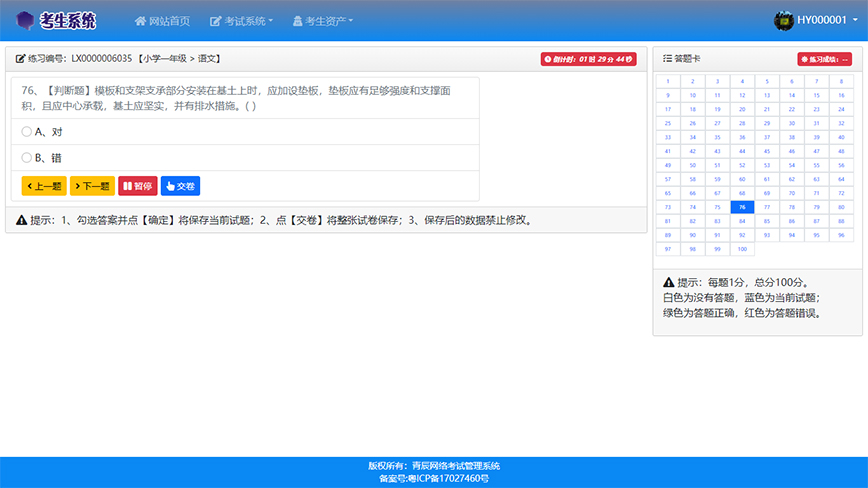Click the edit icon beside 练习编号
This screenshot has width=868, height=488.
pos(20,59)
